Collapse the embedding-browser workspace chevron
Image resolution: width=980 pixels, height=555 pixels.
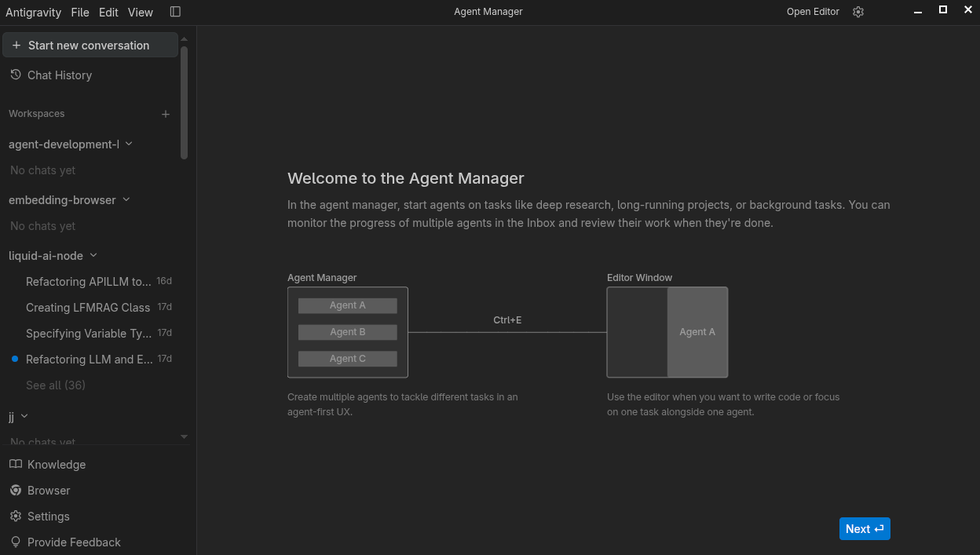126,199
